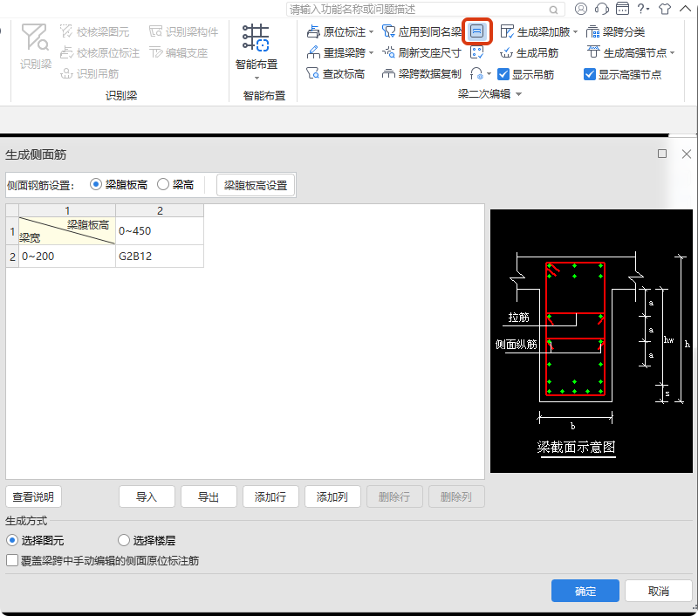Click the 梁腹板高设置 button
This screenshot has height=616, width=698.
coord(256,185)
